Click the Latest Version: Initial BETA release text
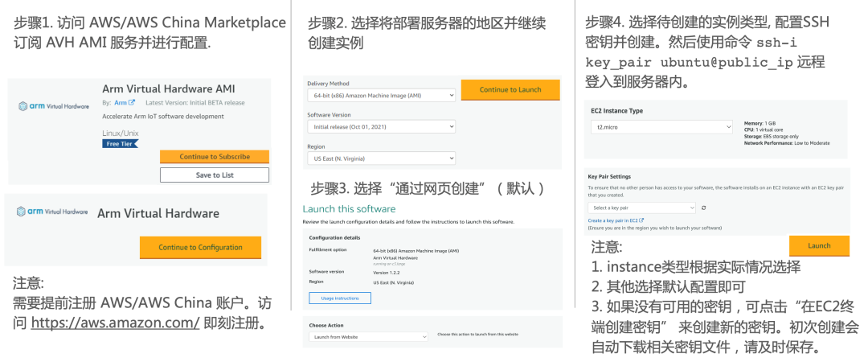The image size is (868, 362). [x=194, y=102]
